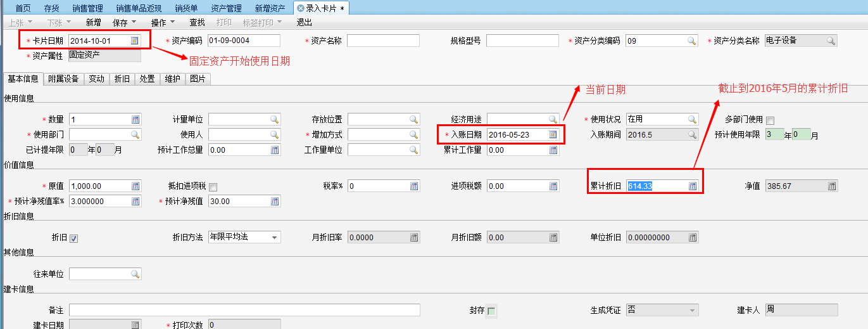Switch to the 新增资产 tab
The width and height of the screenshot is (868, 329).
[x=270, y=8]
